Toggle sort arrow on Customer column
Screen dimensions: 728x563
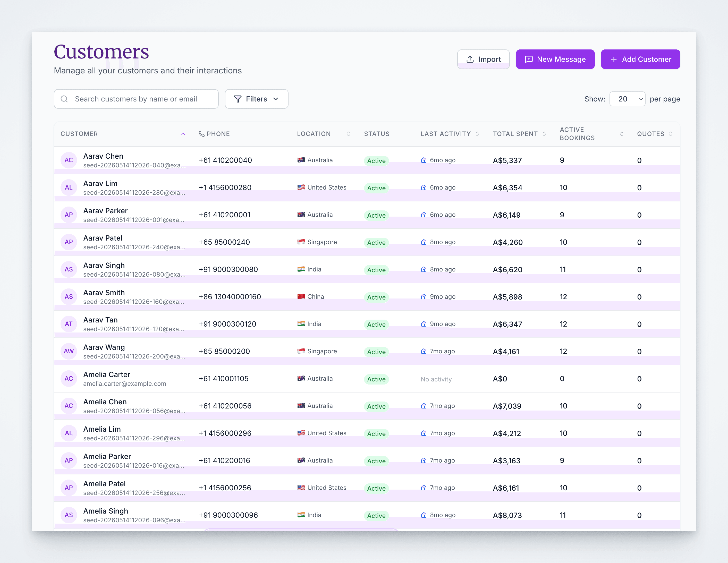tap(183, 134)
